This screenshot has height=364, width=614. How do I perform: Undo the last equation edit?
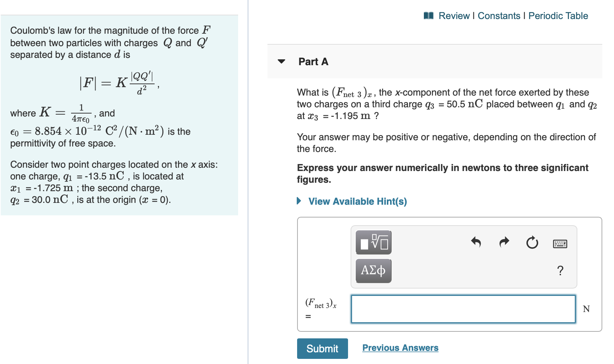pyautogui.click(x=477, y=242)
